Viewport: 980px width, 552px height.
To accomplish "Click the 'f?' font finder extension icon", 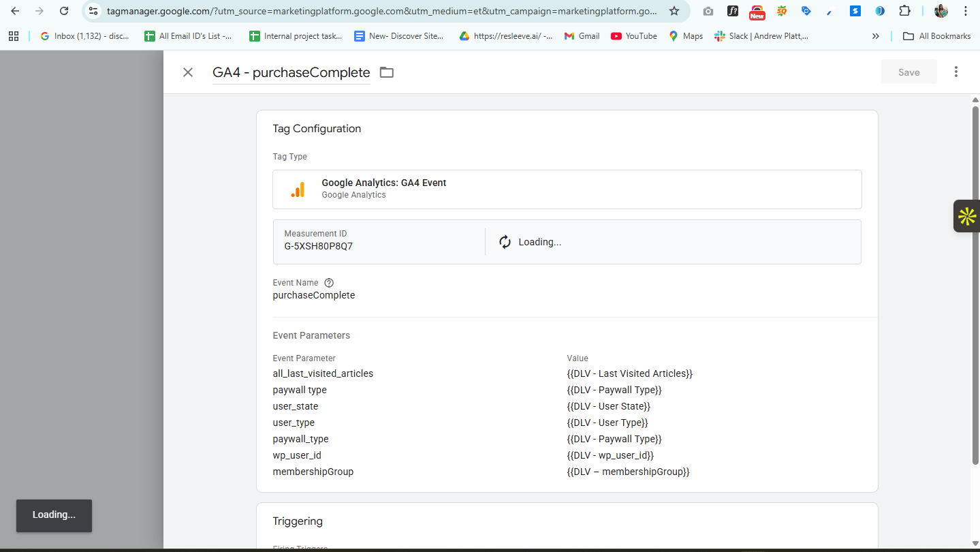I will (x=733, y=11).
